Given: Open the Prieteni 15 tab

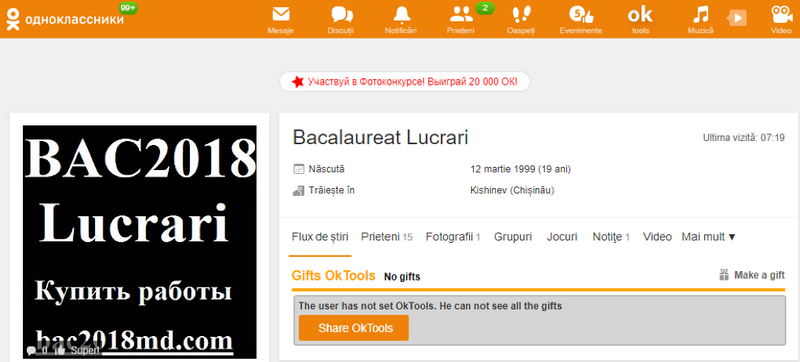Looking at the screenshot, I should click(387, 237).
